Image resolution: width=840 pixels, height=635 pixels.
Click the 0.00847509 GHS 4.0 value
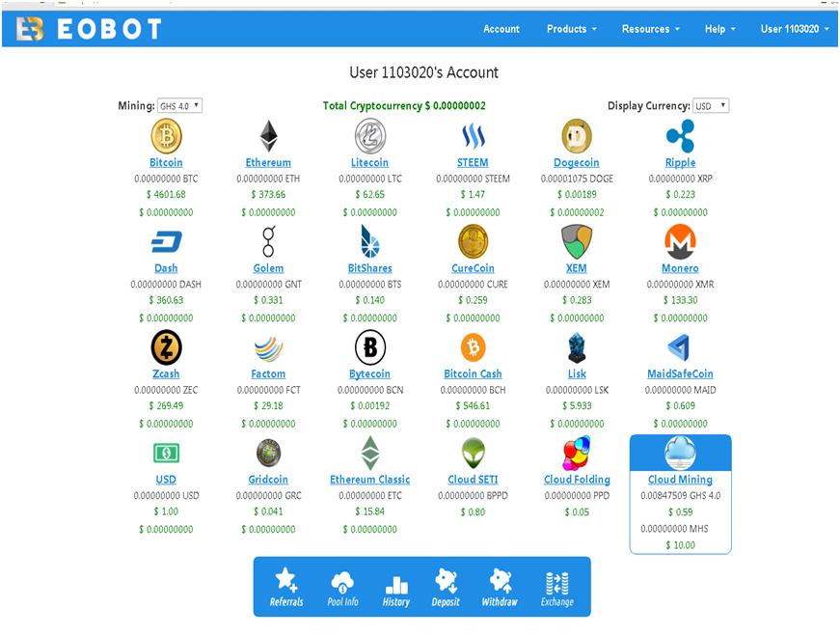tap(680, 496)
